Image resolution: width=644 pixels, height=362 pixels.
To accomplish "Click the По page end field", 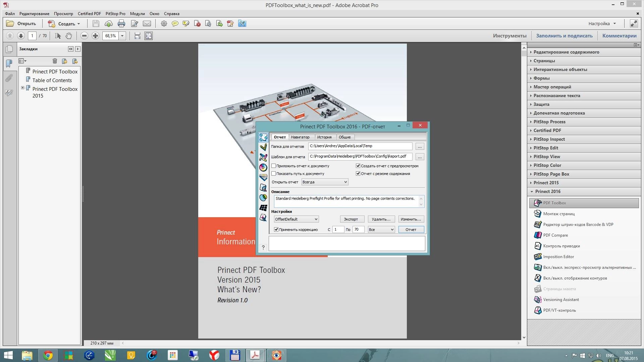I will (x=358, y=229).
